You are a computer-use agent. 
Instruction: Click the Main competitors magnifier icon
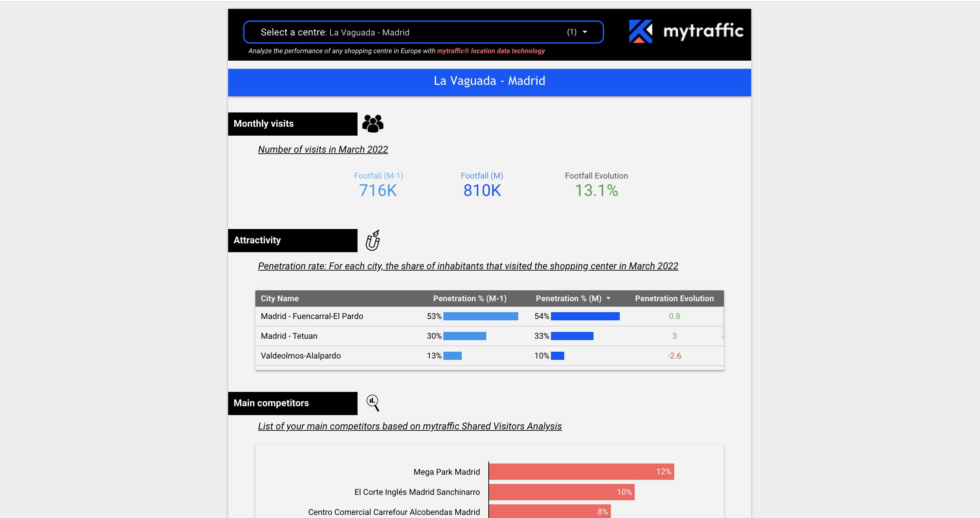(x=373, y=403)
